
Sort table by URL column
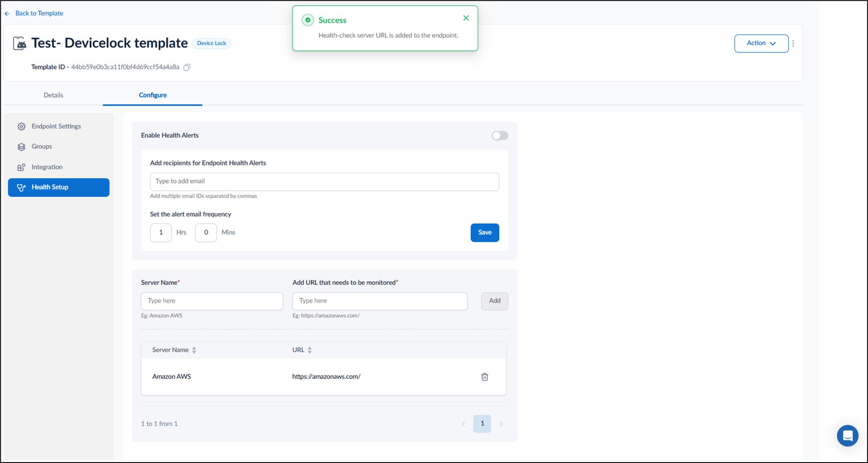point(310,350)
